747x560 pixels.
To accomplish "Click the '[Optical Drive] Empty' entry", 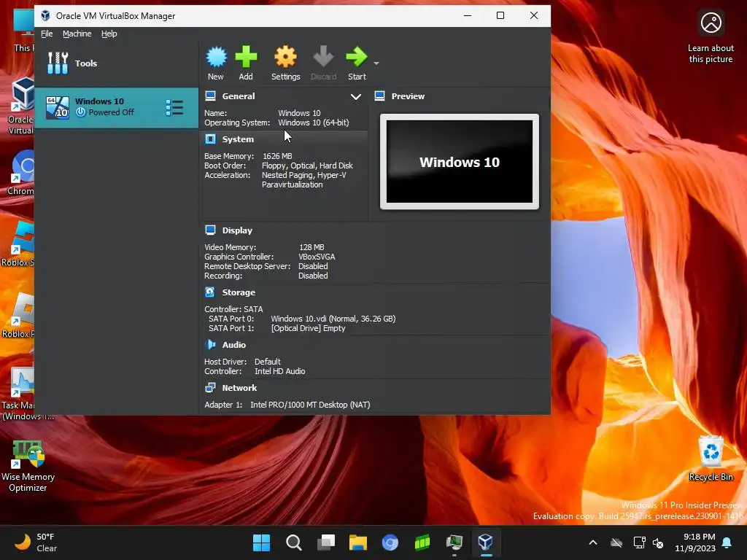I will tap(309, 329).
